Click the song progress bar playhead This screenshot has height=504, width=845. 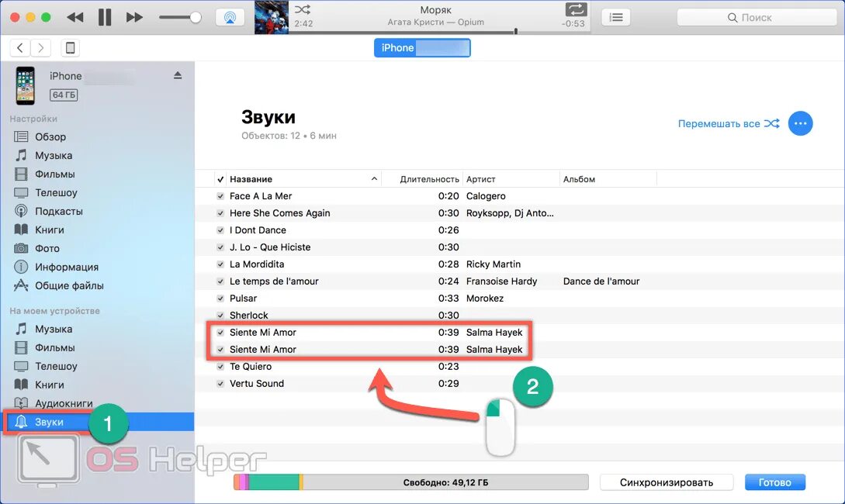click(516, 31)
